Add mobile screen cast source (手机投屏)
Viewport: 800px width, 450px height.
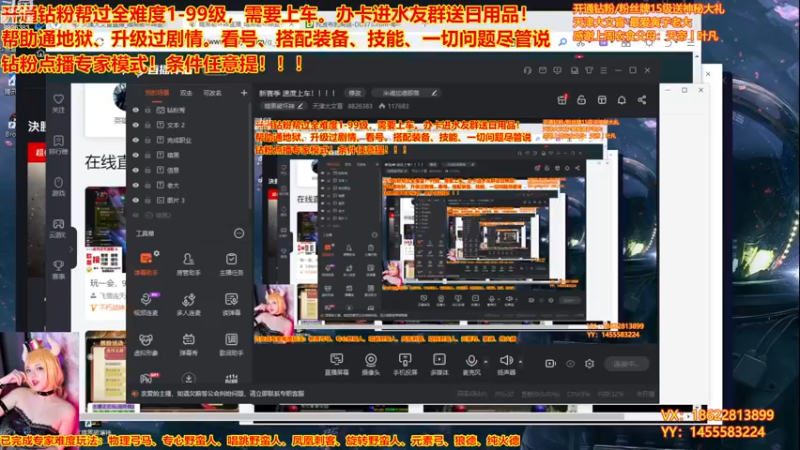(x=405, y=364)
